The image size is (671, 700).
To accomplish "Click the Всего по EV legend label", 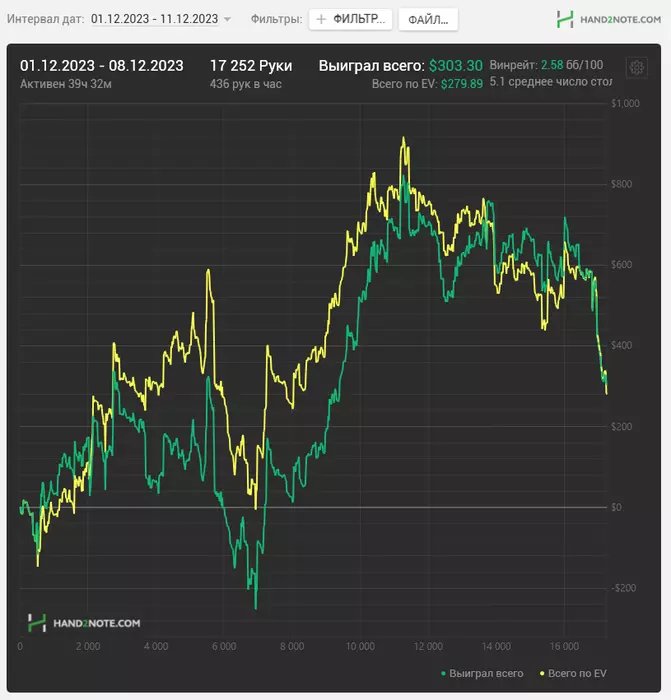I will click(577, 673).
